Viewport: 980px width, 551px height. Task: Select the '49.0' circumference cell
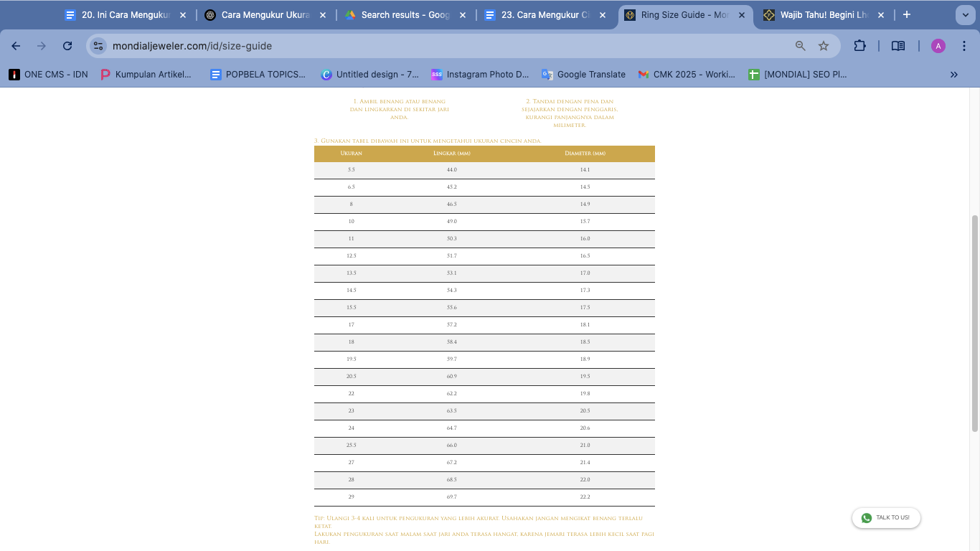452,222
